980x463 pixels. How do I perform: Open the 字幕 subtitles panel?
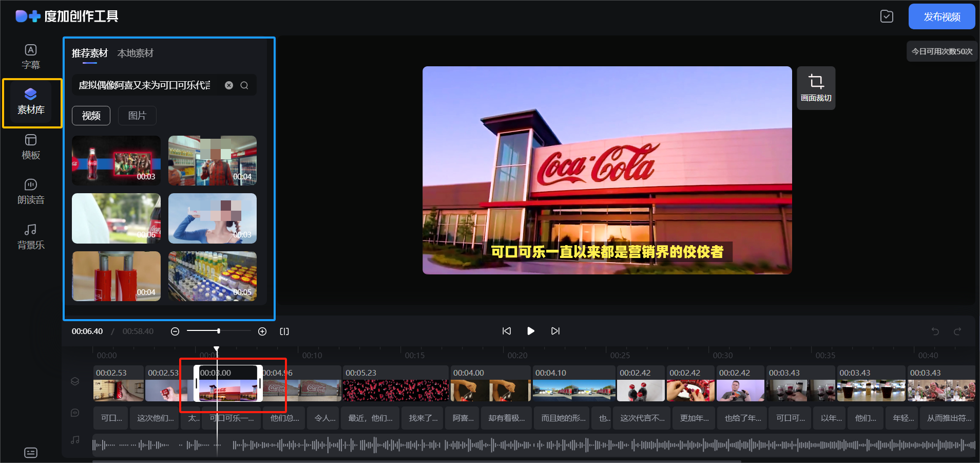31,57
